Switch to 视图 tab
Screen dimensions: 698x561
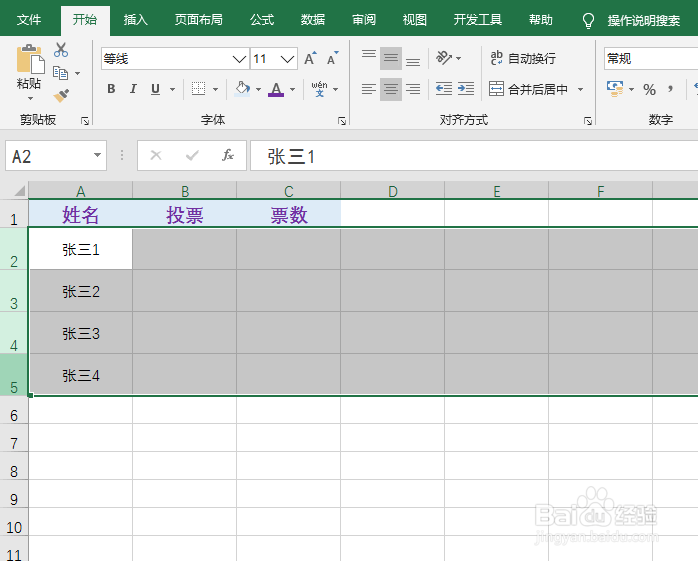[x=414, y=20]
